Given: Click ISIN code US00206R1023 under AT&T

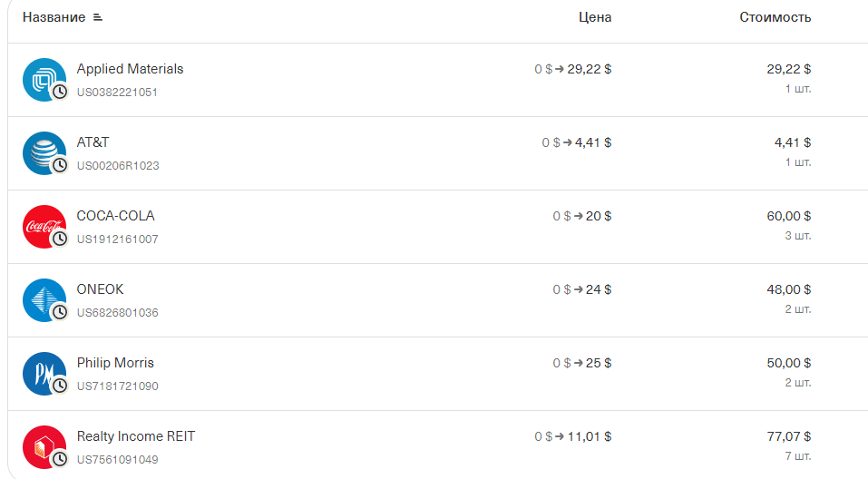Looking at the screenshot, I should pyautogui.click(x=118, y=166).
